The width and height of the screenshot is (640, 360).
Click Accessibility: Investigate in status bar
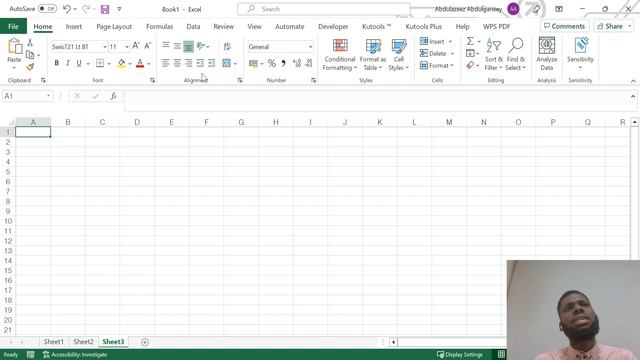75,355
